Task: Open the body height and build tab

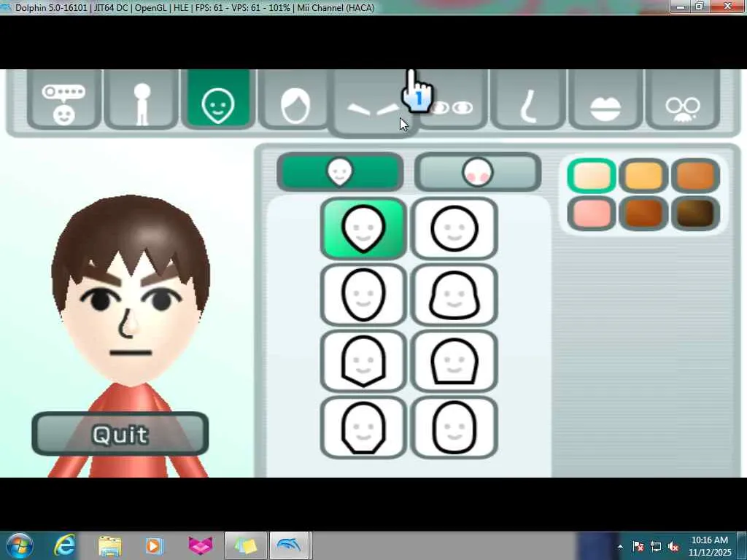Action: tap(142, 99)
